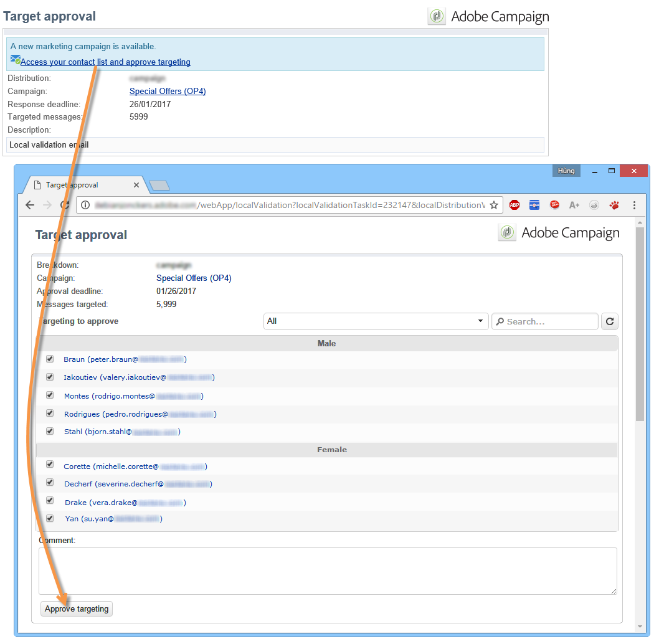The image size is (659, 644).
Task: Click the browser back arrow
Action: point(30,205)
